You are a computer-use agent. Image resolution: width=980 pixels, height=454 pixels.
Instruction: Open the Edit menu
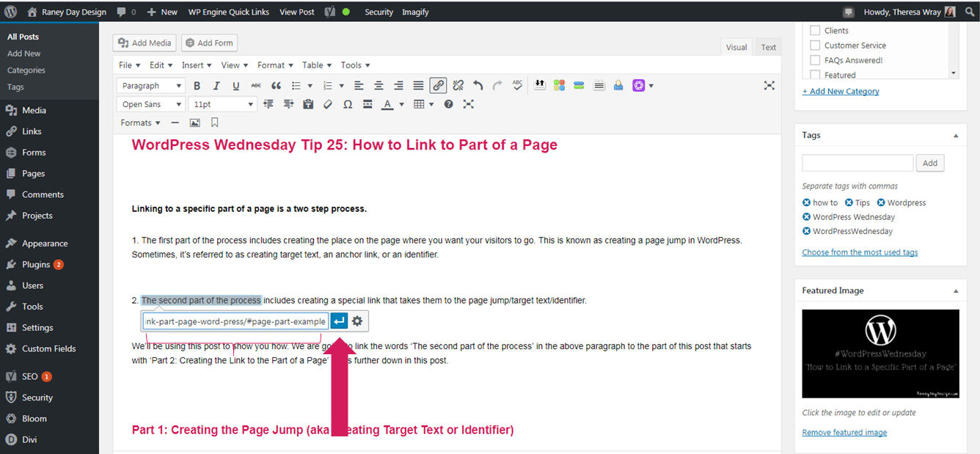[161, 65]
